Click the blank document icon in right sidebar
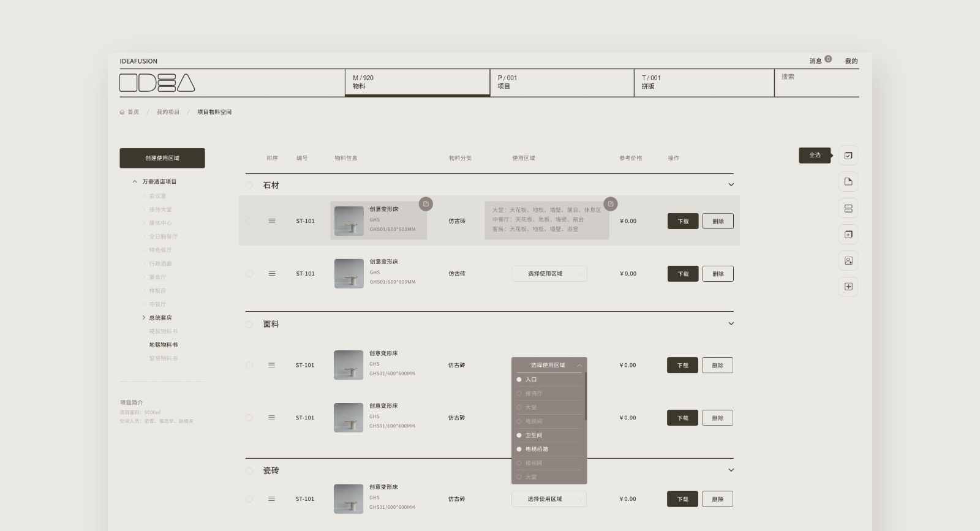This screenshot has height=531, width=980. pyautogui.click(x=848, y=182)
